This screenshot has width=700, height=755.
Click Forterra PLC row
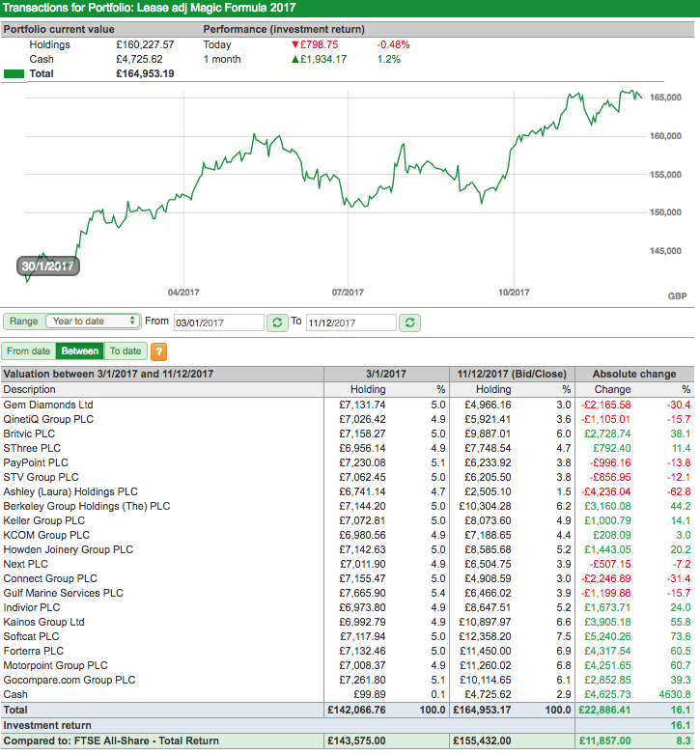click(x=348, y=651)
